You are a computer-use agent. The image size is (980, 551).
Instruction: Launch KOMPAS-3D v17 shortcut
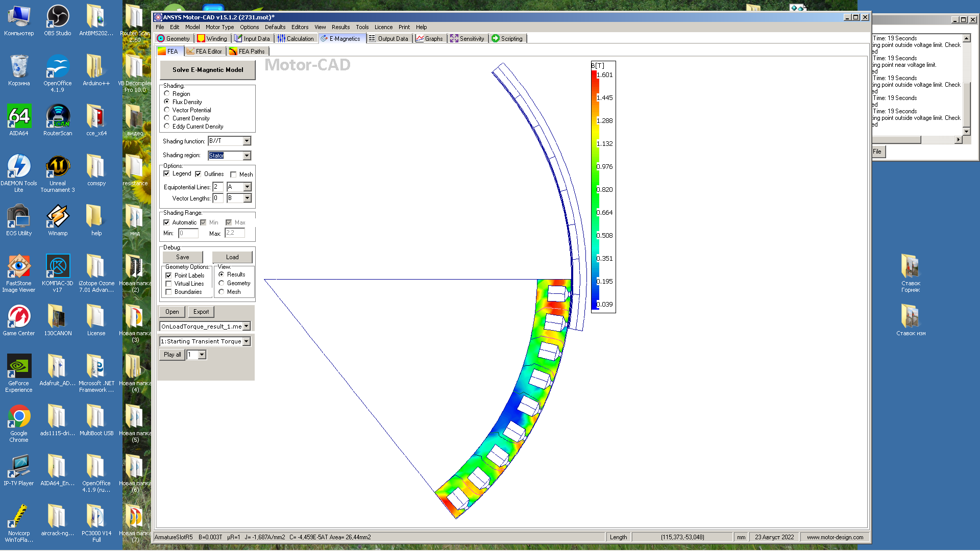pyautogui.click(x=58, y=273)
